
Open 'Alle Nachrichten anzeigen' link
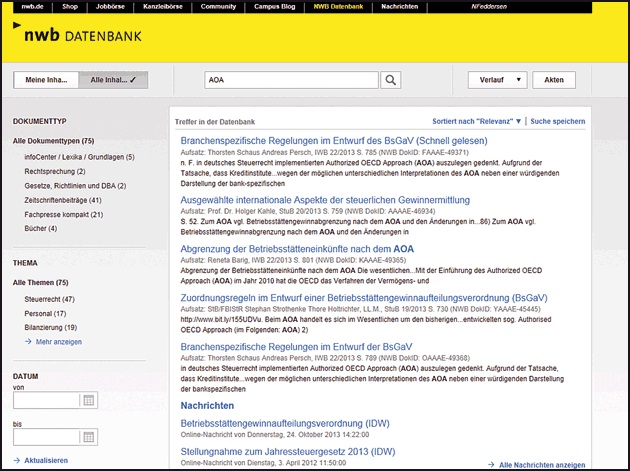541,465
